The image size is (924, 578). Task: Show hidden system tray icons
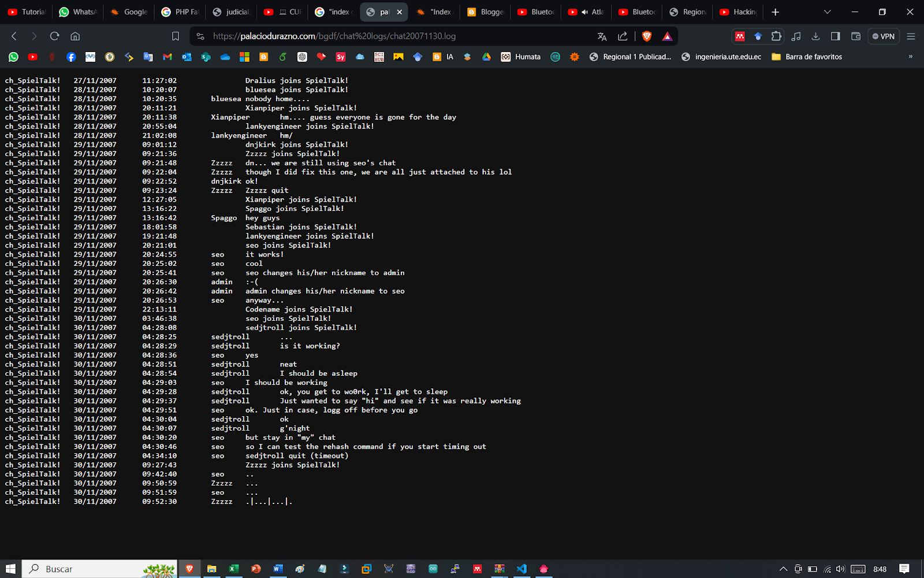pyautogui.click(x=783, y=569)
